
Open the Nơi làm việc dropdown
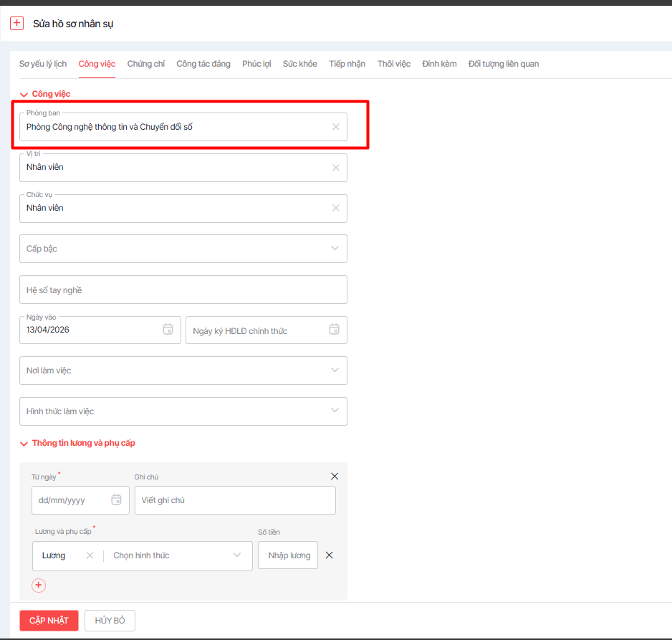pyautogui.click(x=335, y=371)
